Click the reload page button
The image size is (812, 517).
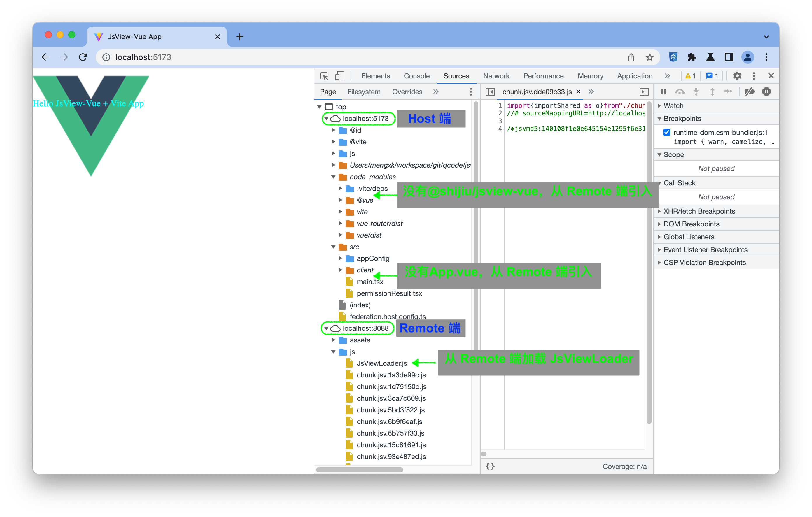click(83, 57)
